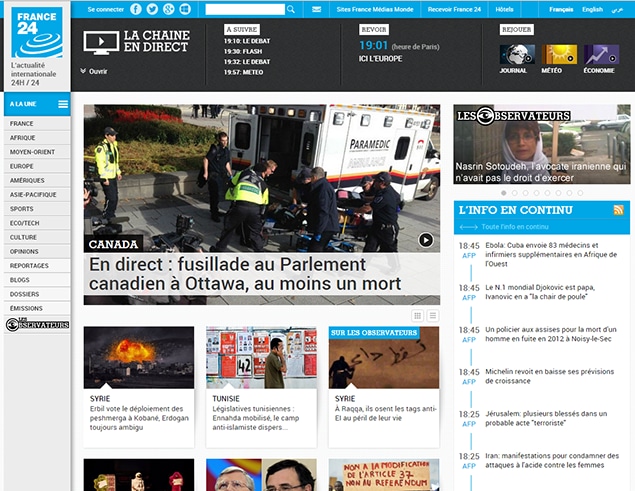
Task: Click the Windows app icon in top bar
Action: click(185, 9)
